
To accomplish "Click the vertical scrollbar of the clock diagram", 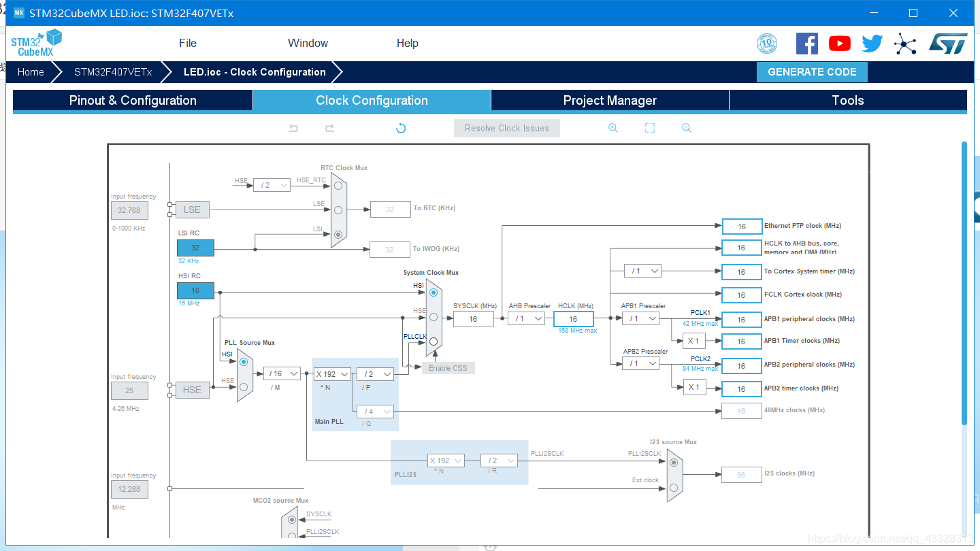I will point(964,282).
